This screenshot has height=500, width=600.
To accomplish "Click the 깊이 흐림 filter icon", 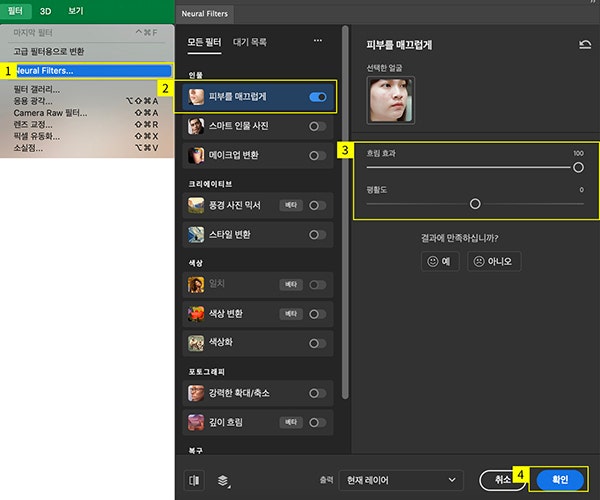I will pyautogui.click(x=196, y=422).
